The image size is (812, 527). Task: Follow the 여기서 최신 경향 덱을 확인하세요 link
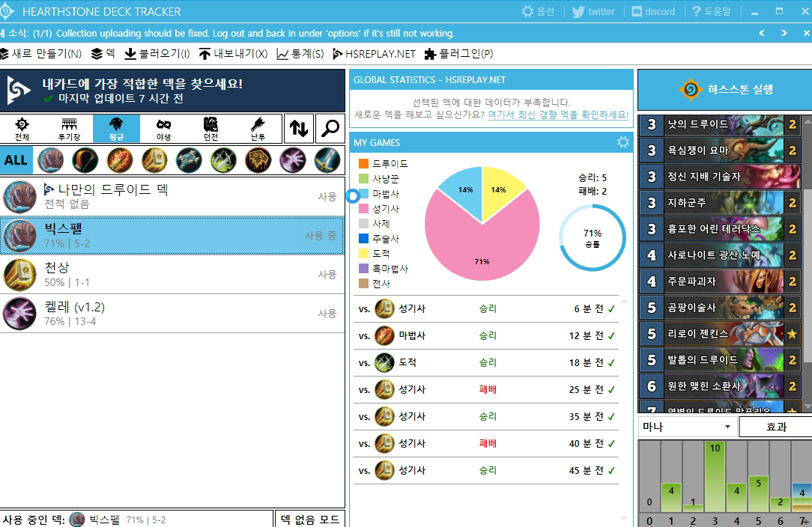[x=557, y=115]
